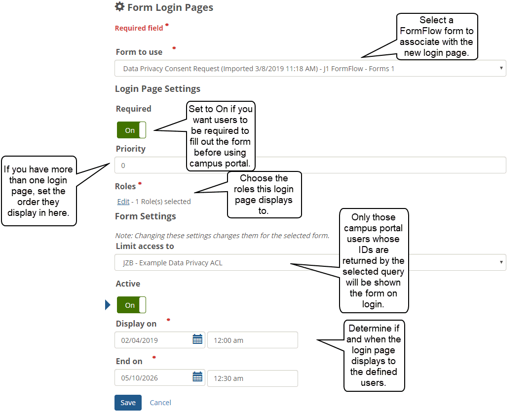
Task: Click the Save button
Action: pyautogui.click(x=128, y=403)
